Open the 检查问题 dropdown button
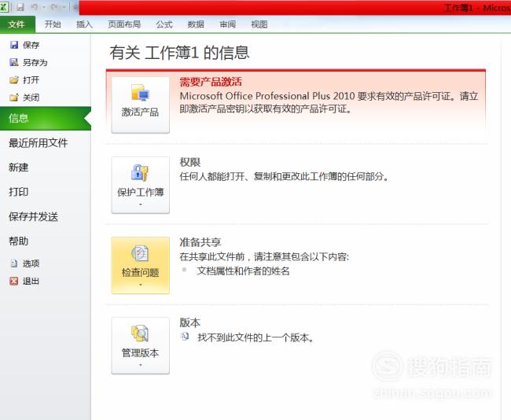This screenshot has height=420, width=511. (141, 265)
